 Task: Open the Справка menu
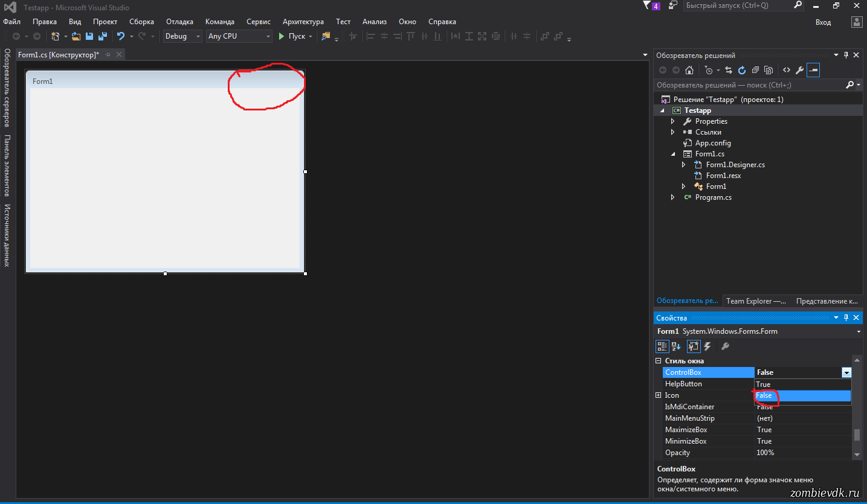click(442, 22)
